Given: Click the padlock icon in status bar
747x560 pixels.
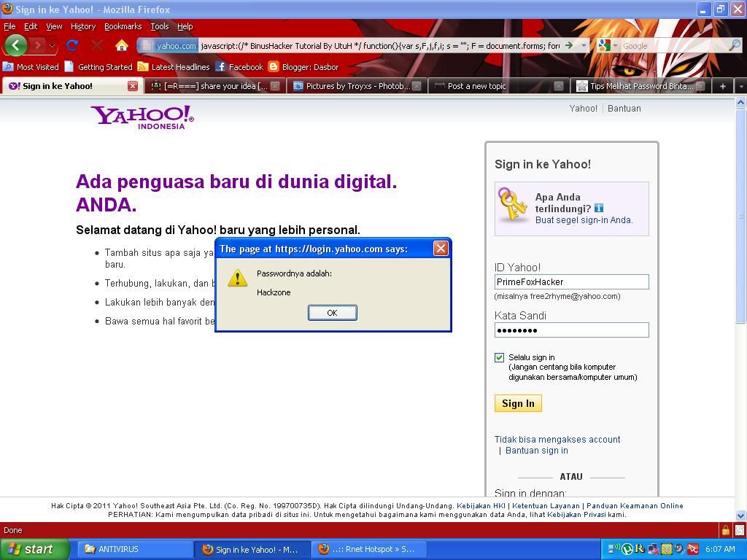Looking at the screenshot, I should point(726,530).
